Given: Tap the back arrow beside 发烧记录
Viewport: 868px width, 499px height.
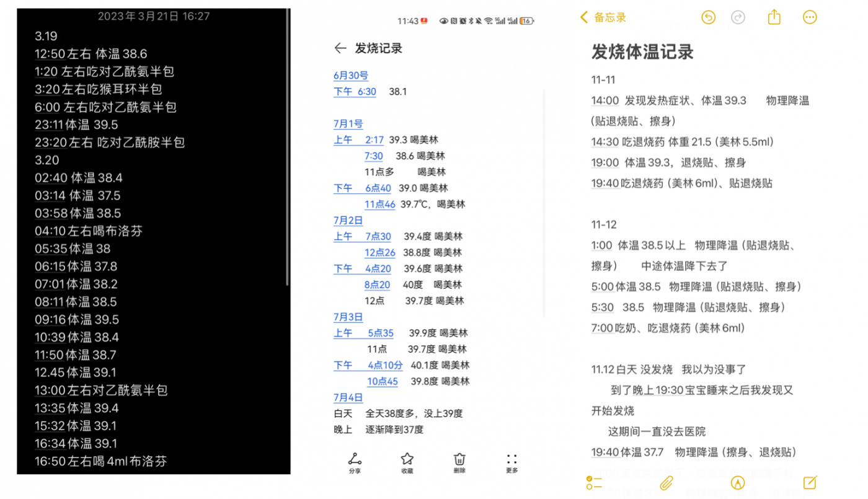Looking at the screenshot, I should [x=340, y=48].
